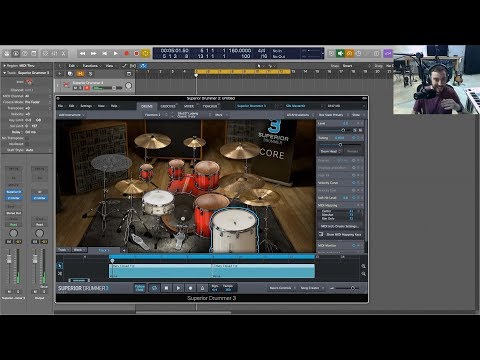Click the Add Track plus button
The image size is (480, 360).
coord(60,74)
